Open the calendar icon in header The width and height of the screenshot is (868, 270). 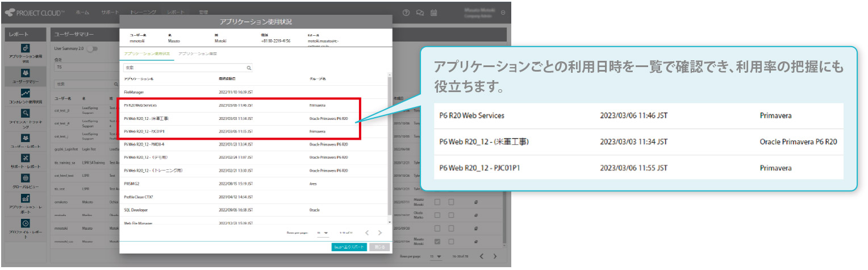433,13
